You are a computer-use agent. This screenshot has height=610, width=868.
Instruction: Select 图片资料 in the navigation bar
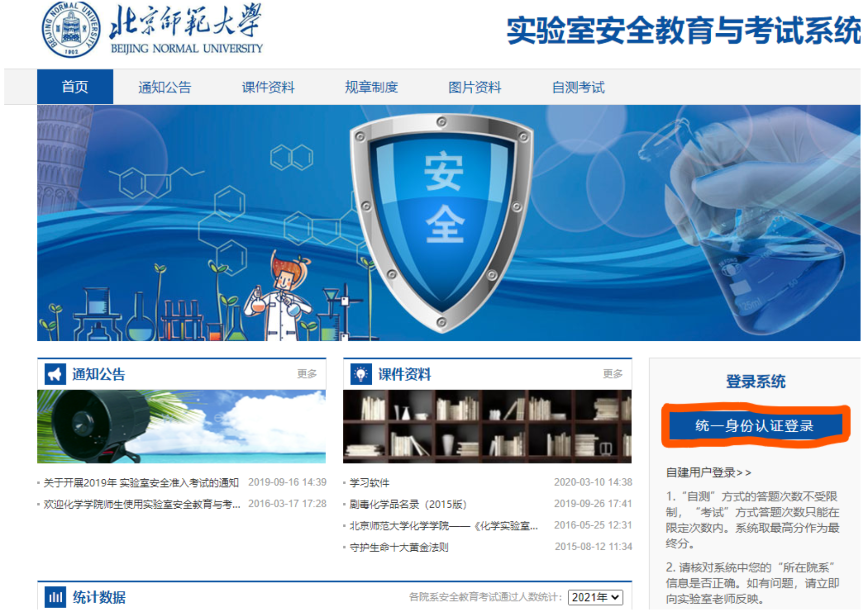(x=475, y=87)
